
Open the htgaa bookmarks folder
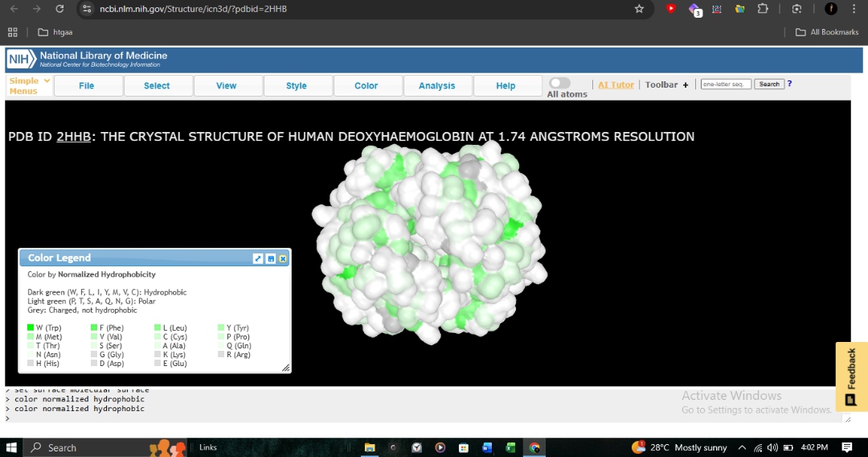55,32
